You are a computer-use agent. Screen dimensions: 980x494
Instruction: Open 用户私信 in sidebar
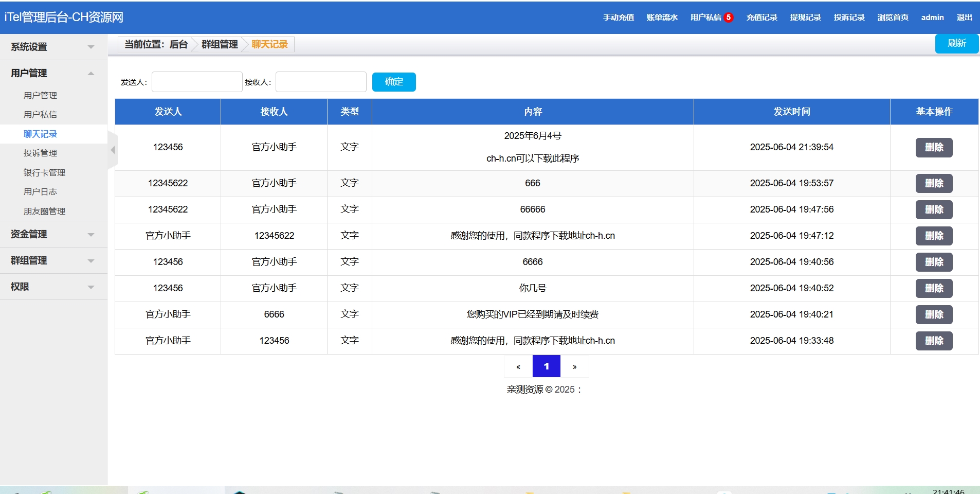(40, 114)
